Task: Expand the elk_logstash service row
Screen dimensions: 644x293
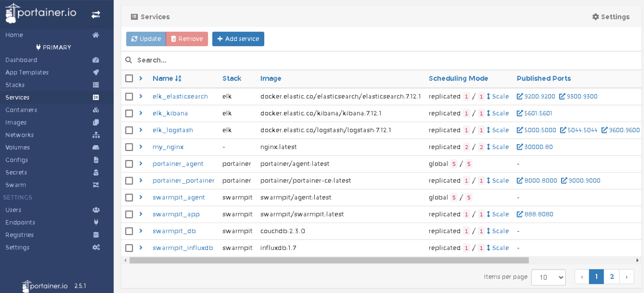Action: 141,130
